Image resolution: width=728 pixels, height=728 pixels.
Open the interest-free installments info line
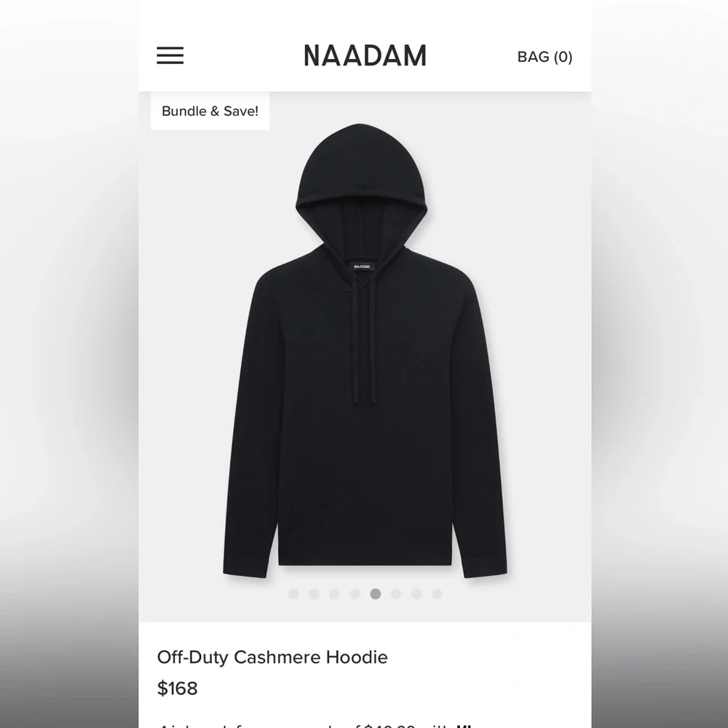(x=316, y=725)
